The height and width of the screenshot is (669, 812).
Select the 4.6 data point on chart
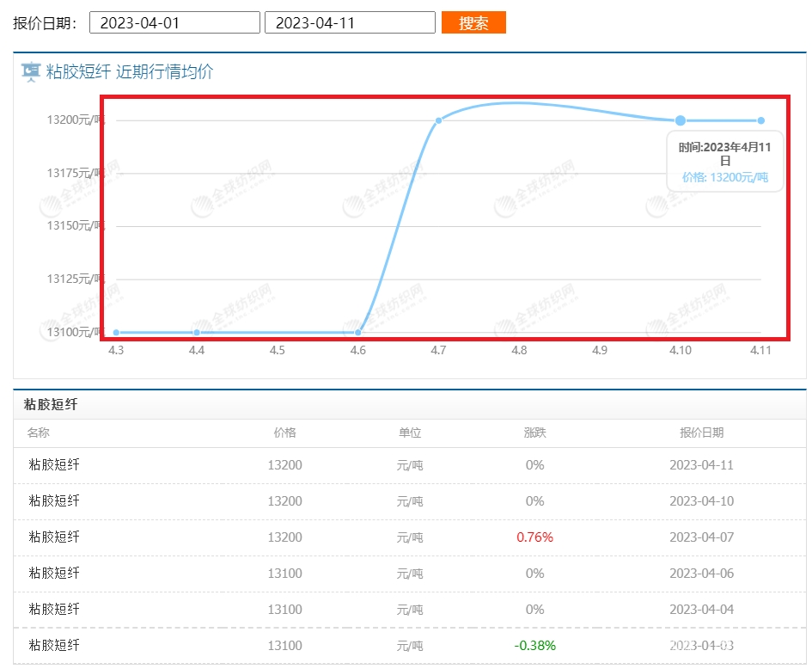(358, 332)
